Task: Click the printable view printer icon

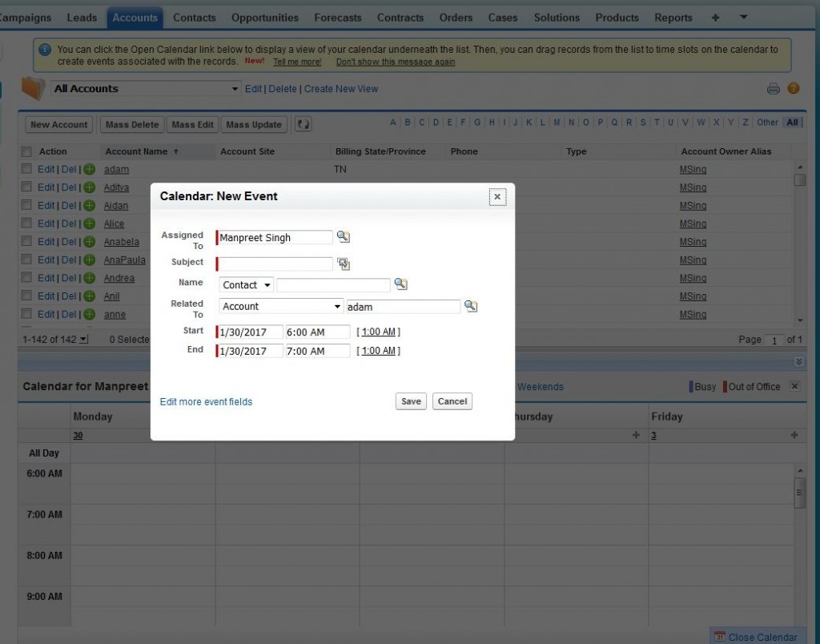Action: [773, 89]
